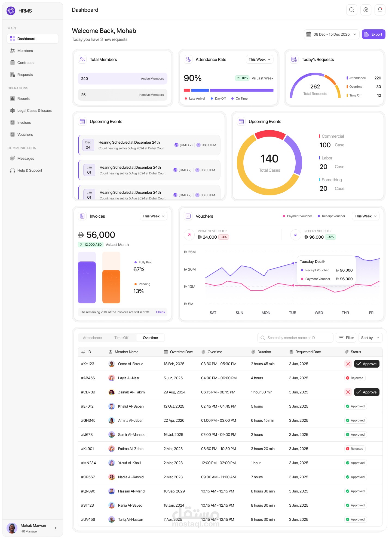Click the Total Members card icon

[x=82, y=59]
